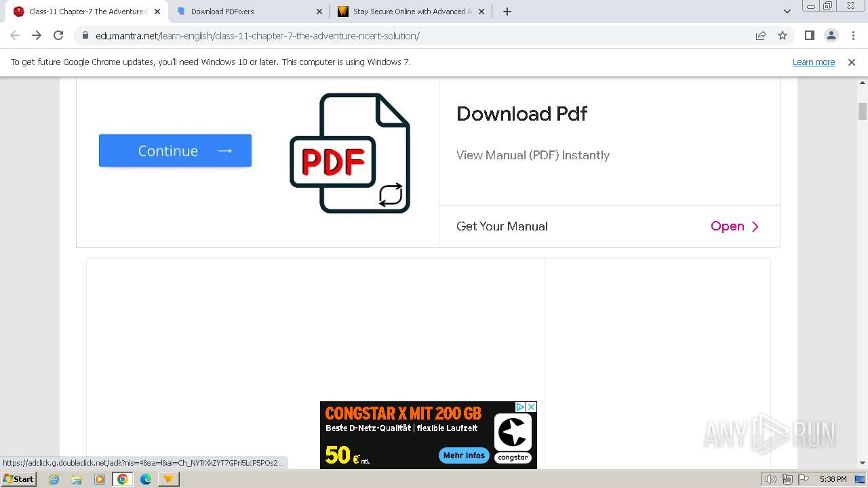
Task: Close the Congstar ad with X
Action: point(532,407)
